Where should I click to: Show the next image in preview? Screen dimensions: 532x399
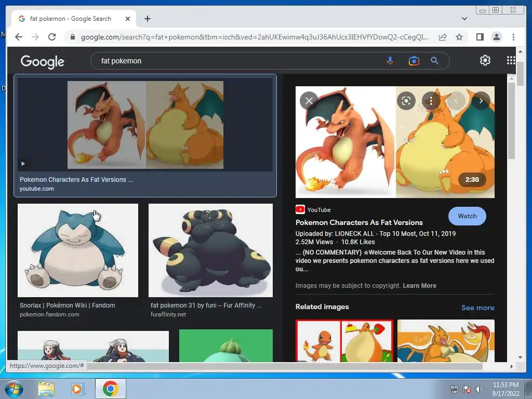pos(481,101)
